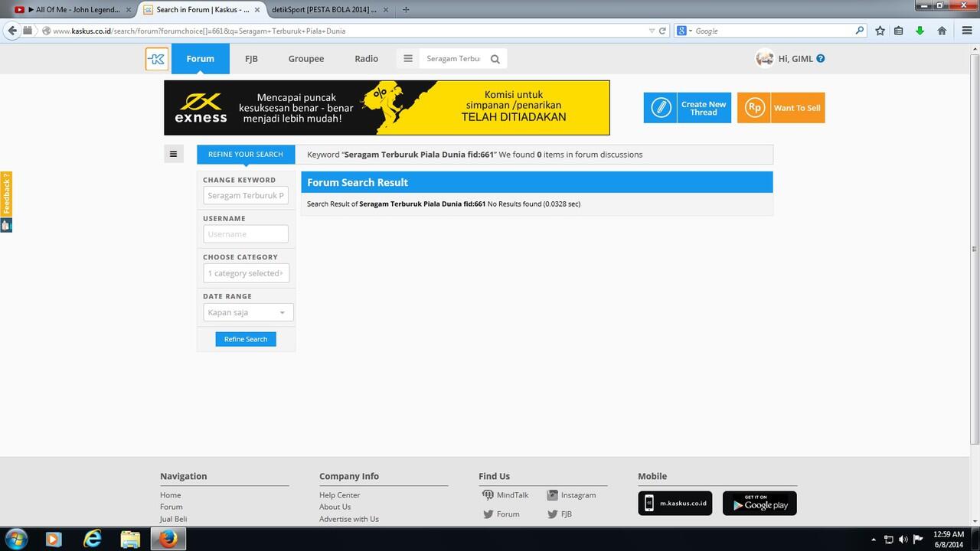Viewport: 980px width, 551px height.
Task: Open the MindTalk link
Action: 505,495
